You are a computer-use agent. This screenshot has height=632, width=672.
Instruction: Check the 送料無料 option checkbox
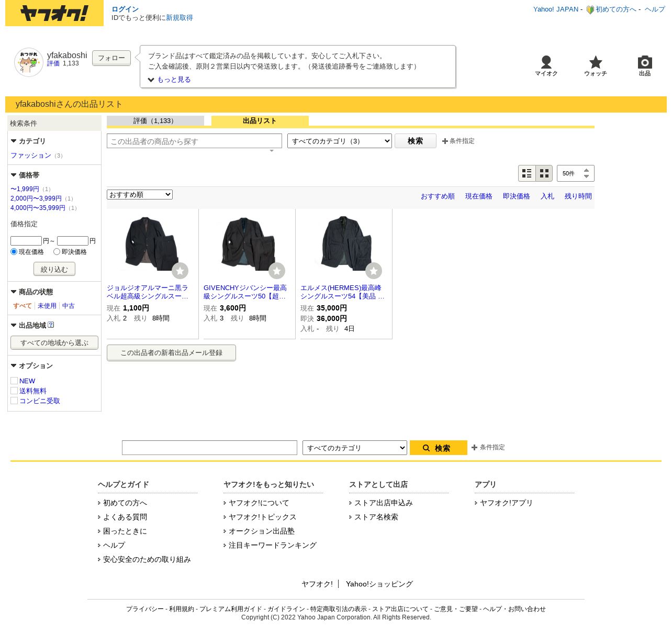coord(14,391)
